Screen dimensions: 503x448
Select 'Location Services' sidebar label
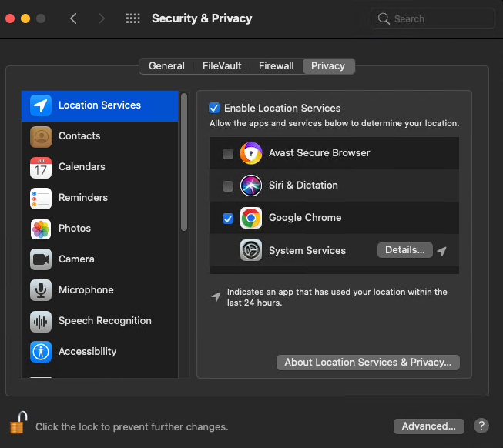[x=99, y=105]
